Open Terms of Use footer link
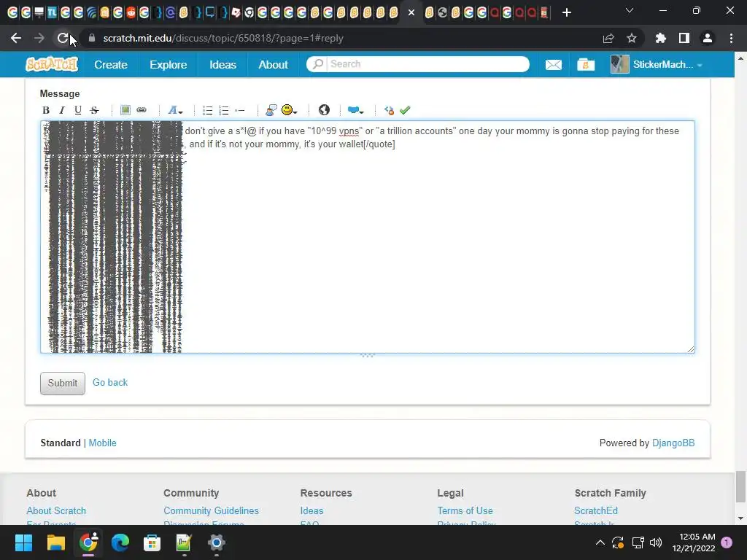 pyautogui.click(x=465, y=510)
